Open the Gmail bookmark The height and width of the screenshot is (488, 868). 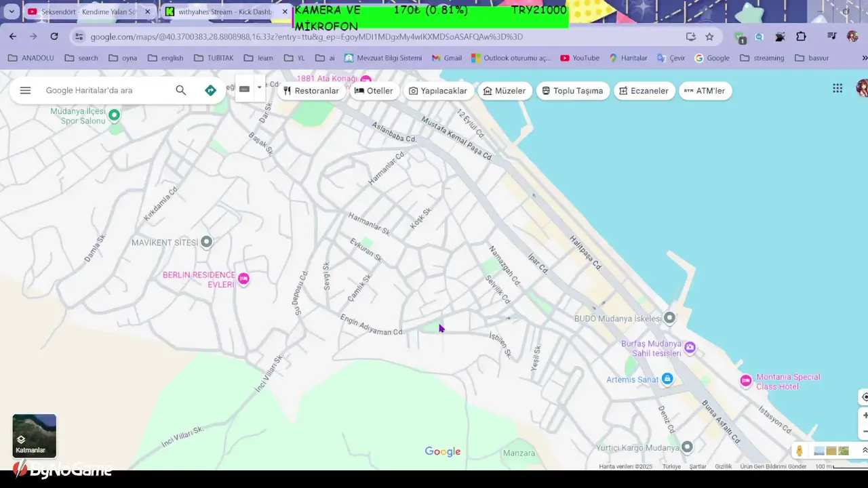[447, 58]
